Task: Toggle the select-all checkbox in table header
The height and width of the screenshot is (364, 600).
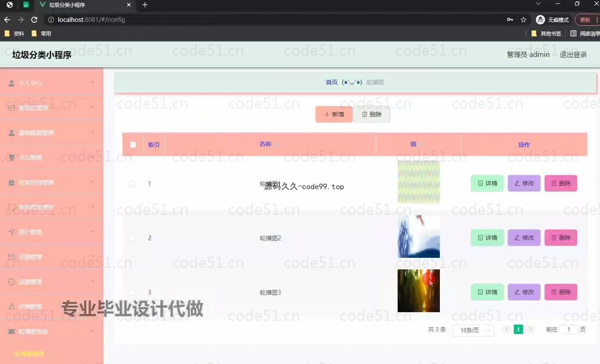Action: tap(133, 145)
